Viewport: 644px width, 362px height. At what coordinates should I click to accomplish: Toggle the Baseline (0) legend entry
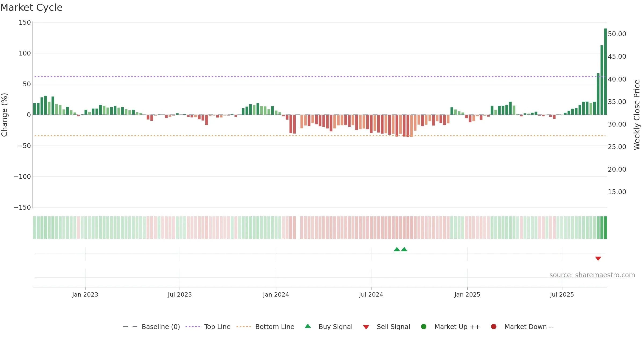[x=151, y=327]
